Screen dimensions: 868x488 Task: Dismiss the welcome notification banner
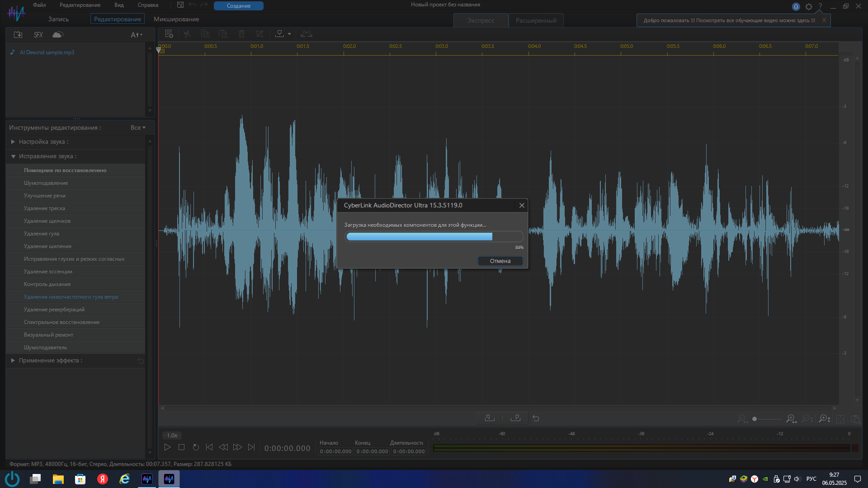[x=824, y=20]
